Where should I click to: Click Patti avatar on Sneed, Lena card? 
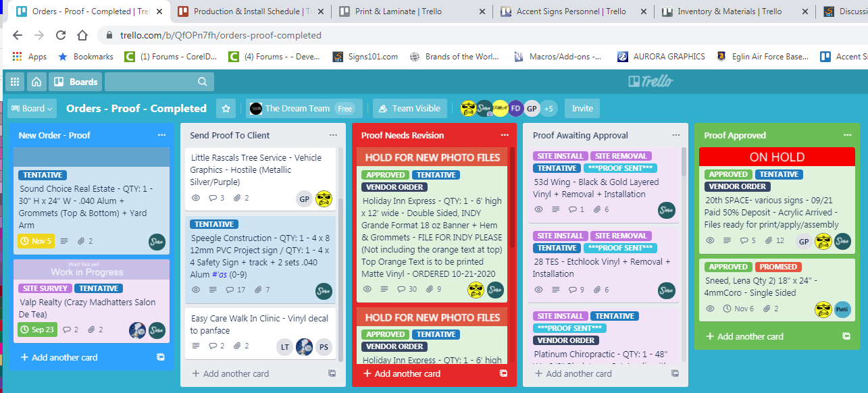842,309
